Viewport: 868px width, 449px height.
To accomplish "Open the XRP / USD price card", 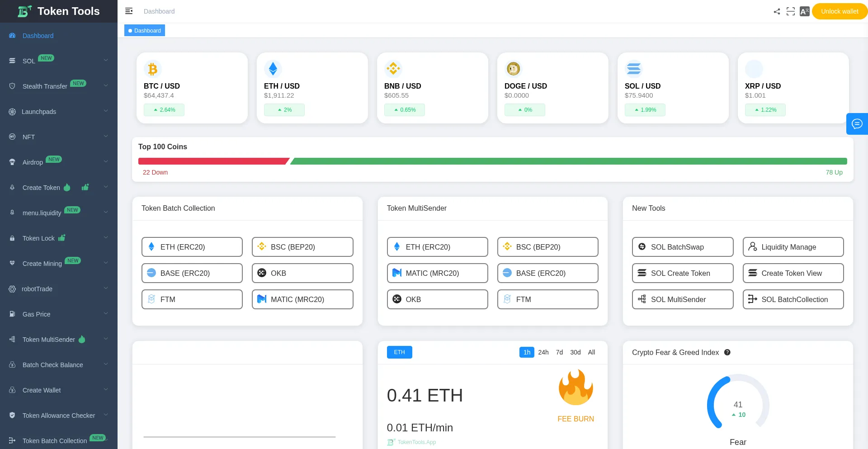I will (793, 88).
